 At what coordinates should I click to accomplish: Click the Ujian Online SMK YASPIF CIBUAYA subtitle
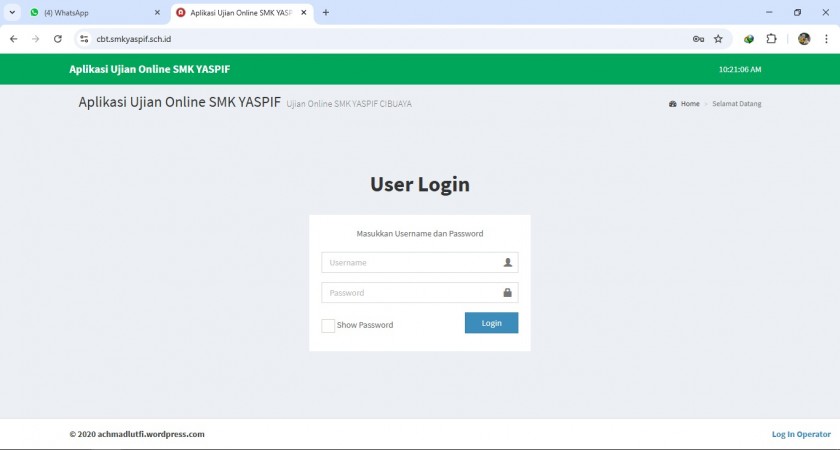click(x=349, y=104)
